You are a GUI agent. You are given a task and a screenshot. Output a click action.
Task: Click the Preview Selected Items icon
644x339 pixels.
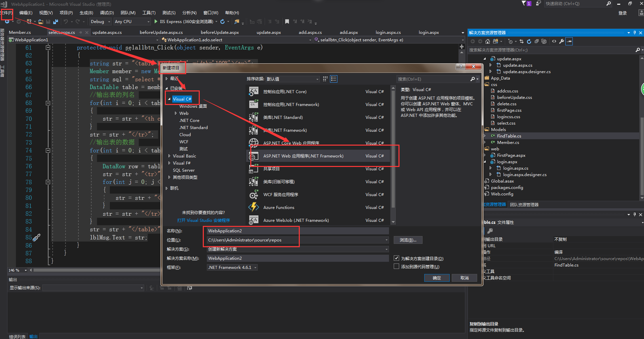click(x=569, y=41)
